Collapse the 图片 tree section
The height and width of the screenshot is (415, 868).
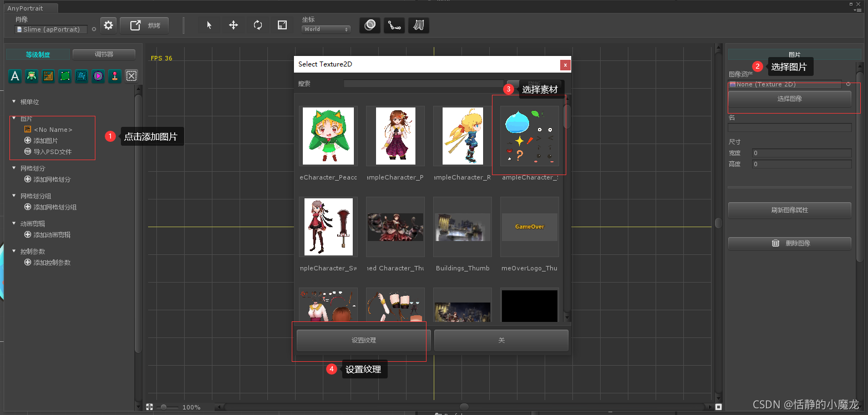pyautogui.click(x=14, y=119)
